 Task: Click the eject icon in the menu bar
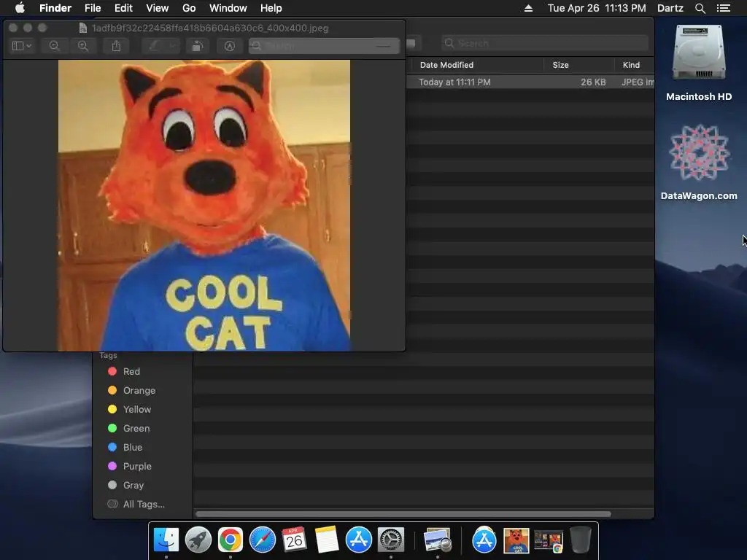pos(528,8)
